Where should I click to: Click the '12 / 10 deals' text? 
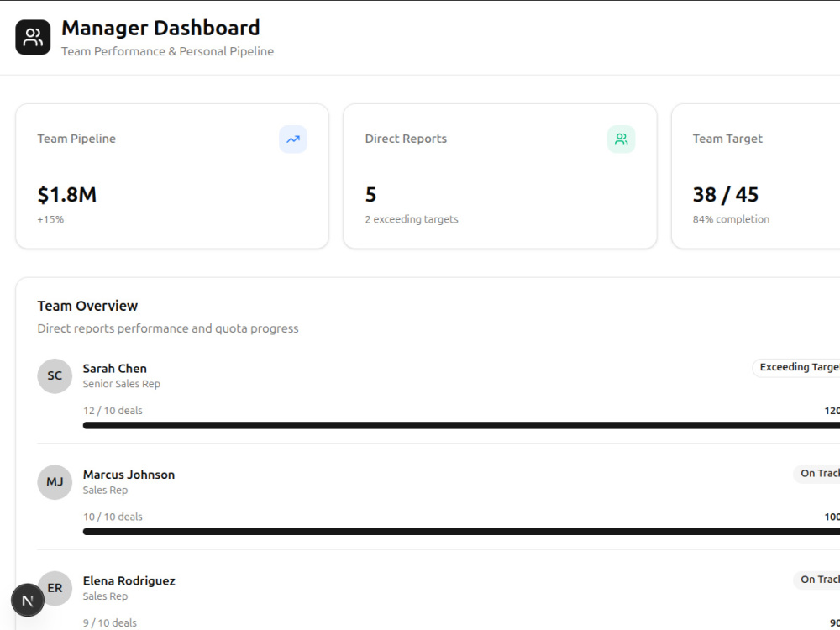(x=113, y=411)
